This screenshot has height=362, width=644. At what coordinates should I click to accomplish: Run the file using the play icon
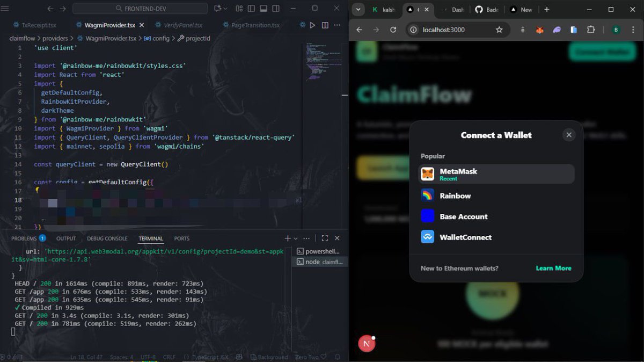coord(313,25)
